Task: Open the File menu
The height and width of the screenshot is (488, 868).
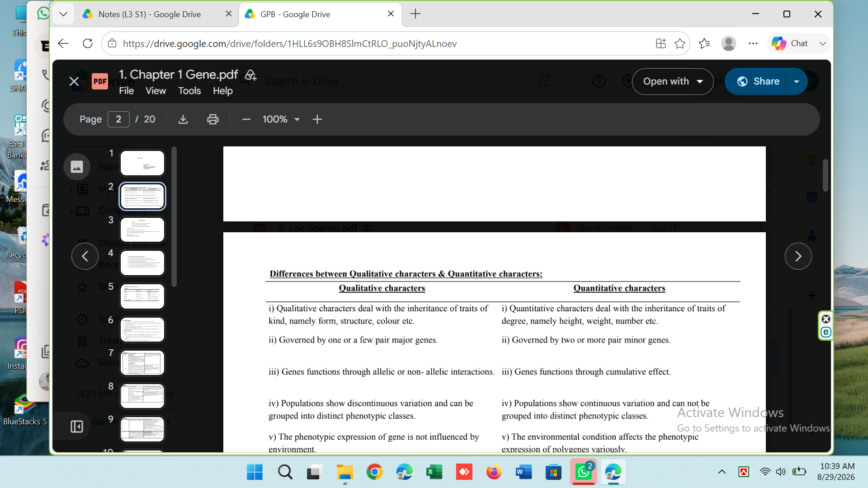Action: click(x=127, y=91)
